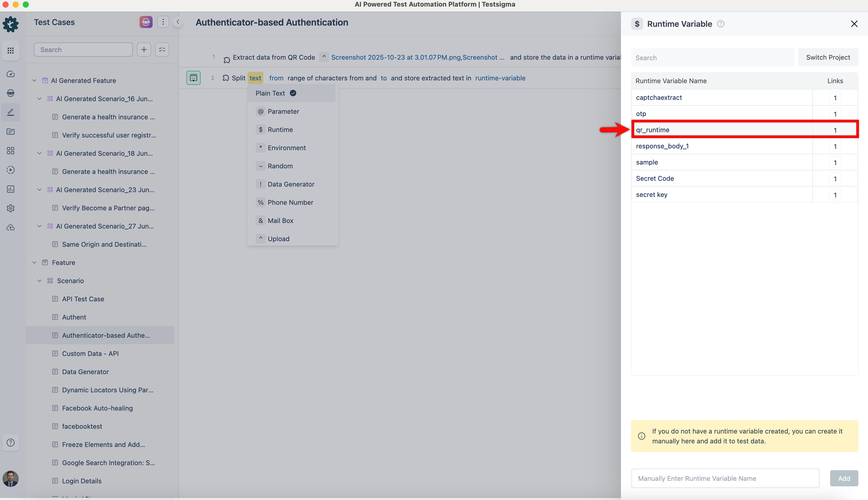This screenshot has height=500, width=868.
Task: Click the test runs play icon
Action: pos(11,170)
